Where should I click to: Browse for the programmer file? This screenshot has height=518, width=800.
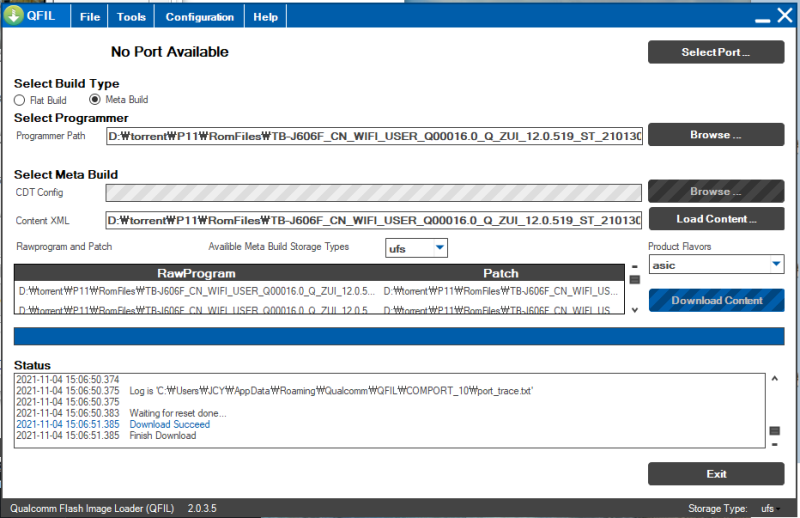(716, 135)
